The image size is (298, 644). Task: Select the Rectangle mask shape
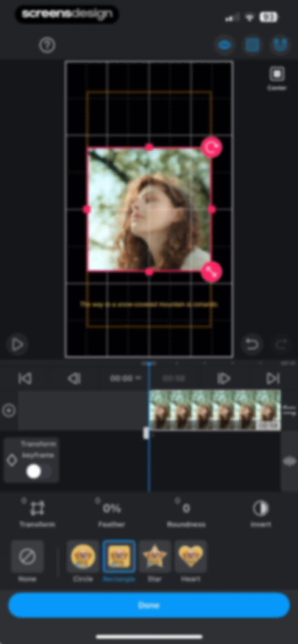click(x=119, y=562)
